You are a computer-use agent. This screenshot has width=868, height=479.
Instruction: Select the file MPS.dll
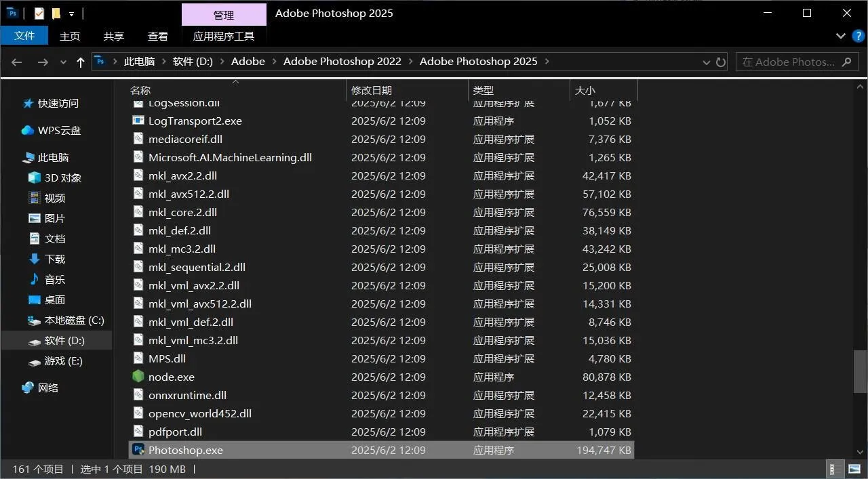(x=167, y=358)
